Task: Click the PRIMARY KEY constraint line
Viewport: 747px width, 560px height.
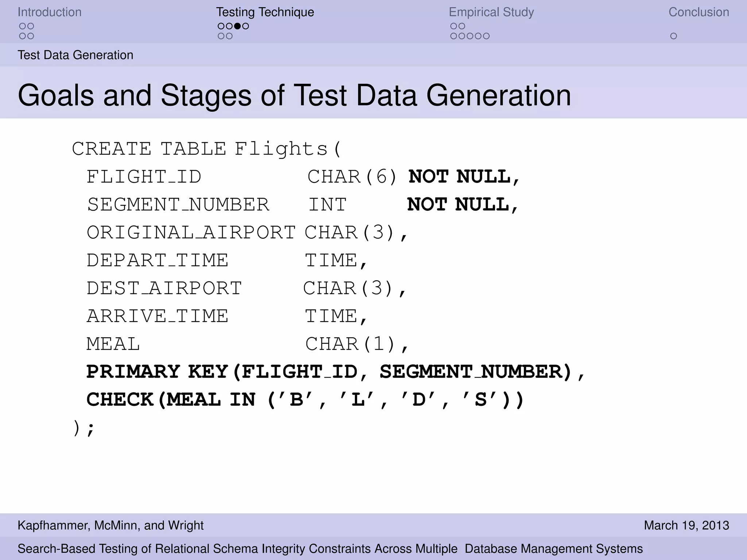Action: click(x=336, y=372)
